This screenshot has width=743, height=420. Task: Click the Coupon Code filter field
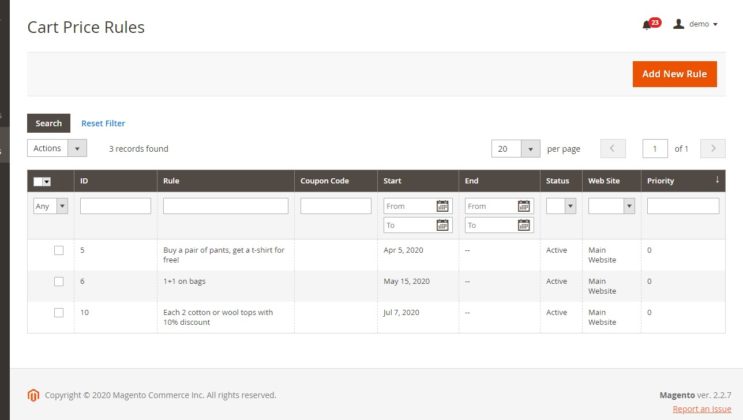click(335, 206)
